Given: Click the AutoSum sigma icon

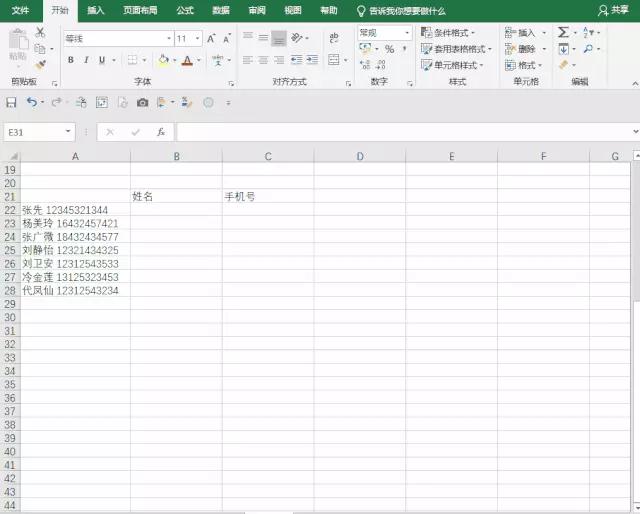Looking at the screenshot, I should coord(563,32).
